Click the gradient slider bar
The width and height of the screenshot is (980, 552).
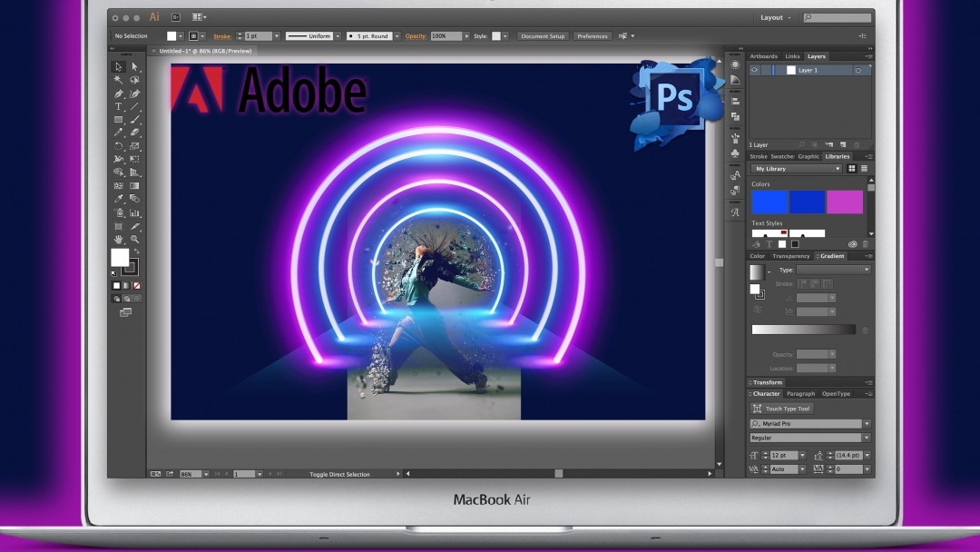pyautogui.click(x=803, y=330)
